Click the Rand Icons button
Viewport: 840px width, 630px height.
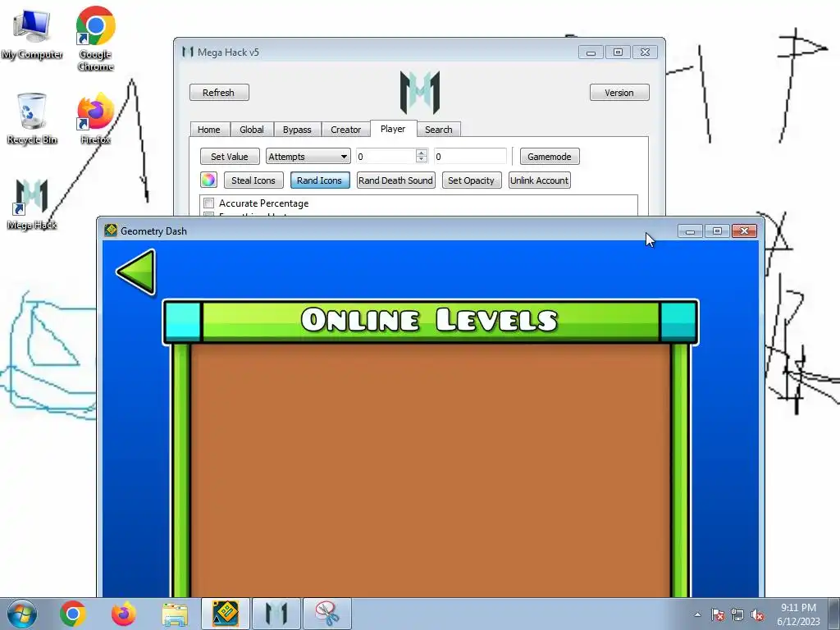coord(319,180)
